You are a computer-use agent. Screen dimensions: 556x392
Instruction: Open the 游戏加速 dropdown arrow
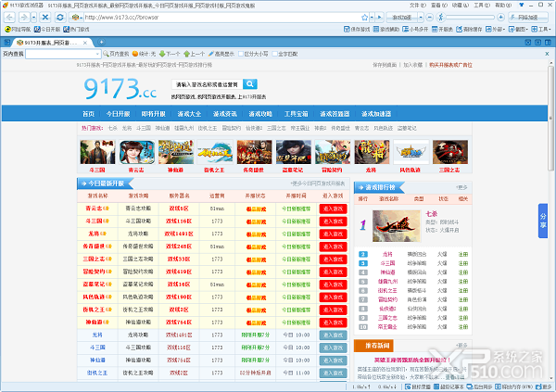point(421,17)
